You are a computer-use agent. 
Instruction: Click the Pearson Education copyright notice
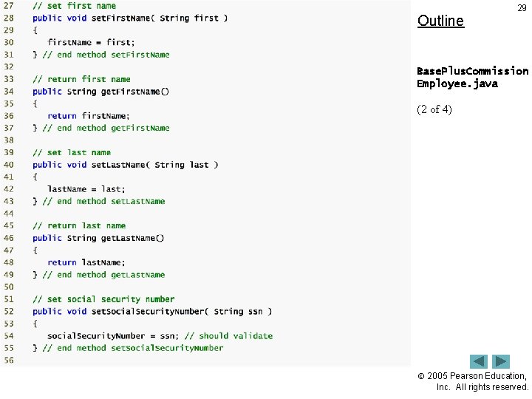click(473, 381)
